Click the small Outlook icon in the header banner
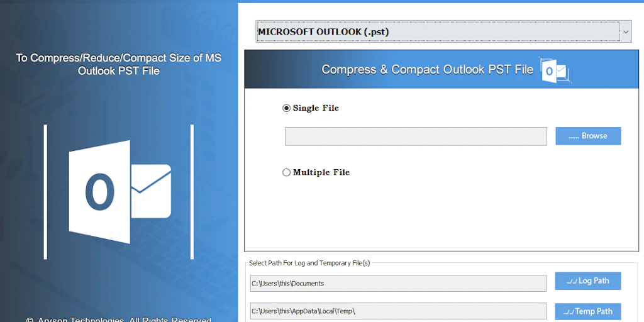The width and height of the screenshot is (644, 322). coord(555,70)
